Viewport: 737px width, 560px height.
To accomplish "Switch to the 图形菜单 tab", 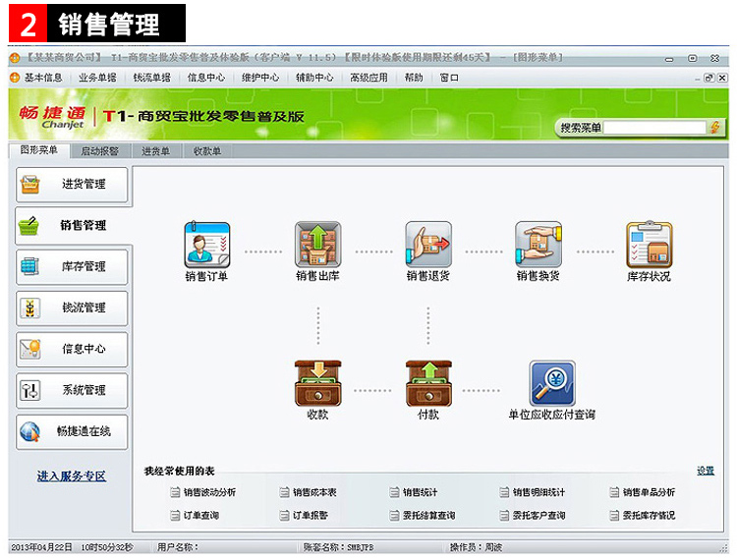I will (39, 150).
